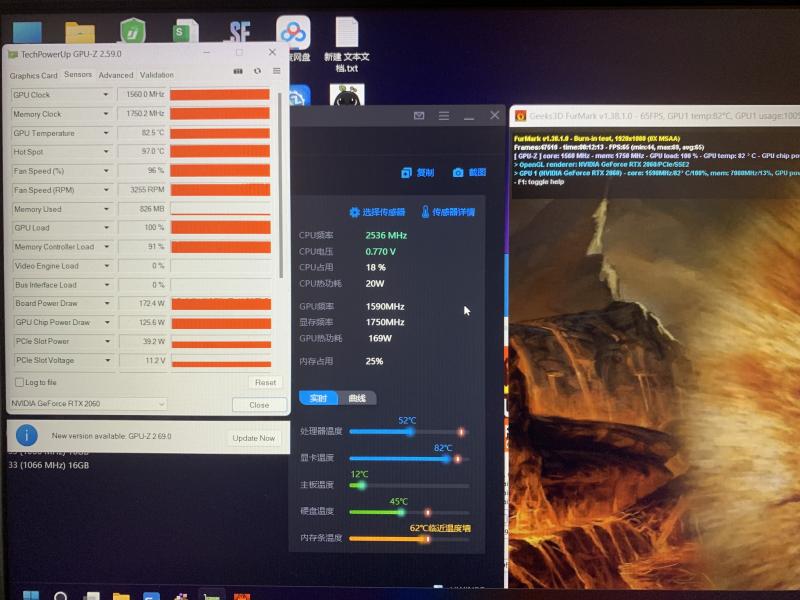Expand PCIe Slot Power sensor dropdown

click(x=108, y=341)
